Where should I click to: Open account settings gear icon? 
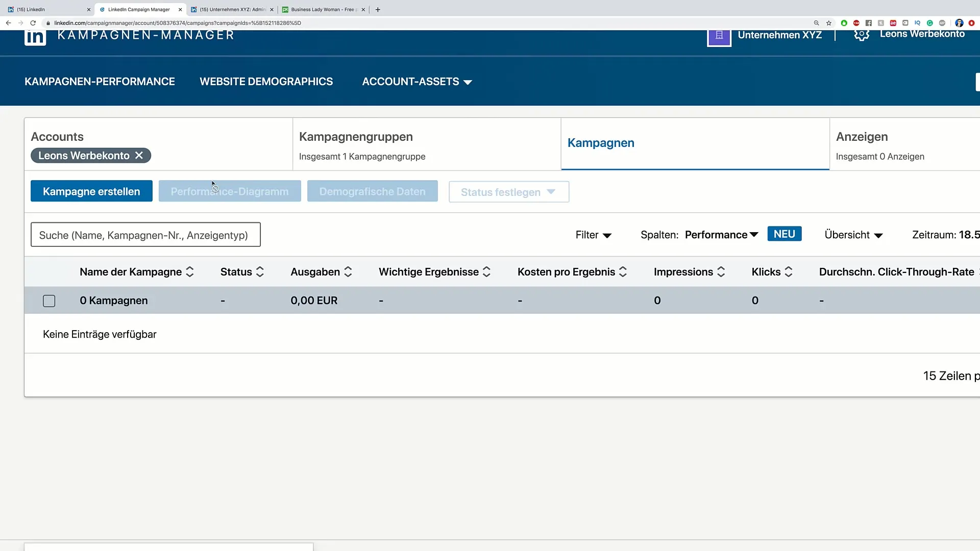(x=862, y=35)
